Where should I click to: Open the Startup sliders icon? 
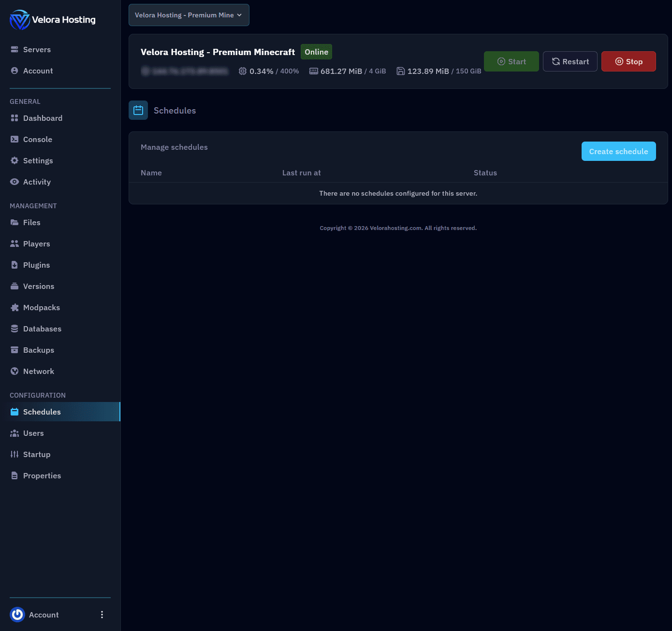coord(15,454)
